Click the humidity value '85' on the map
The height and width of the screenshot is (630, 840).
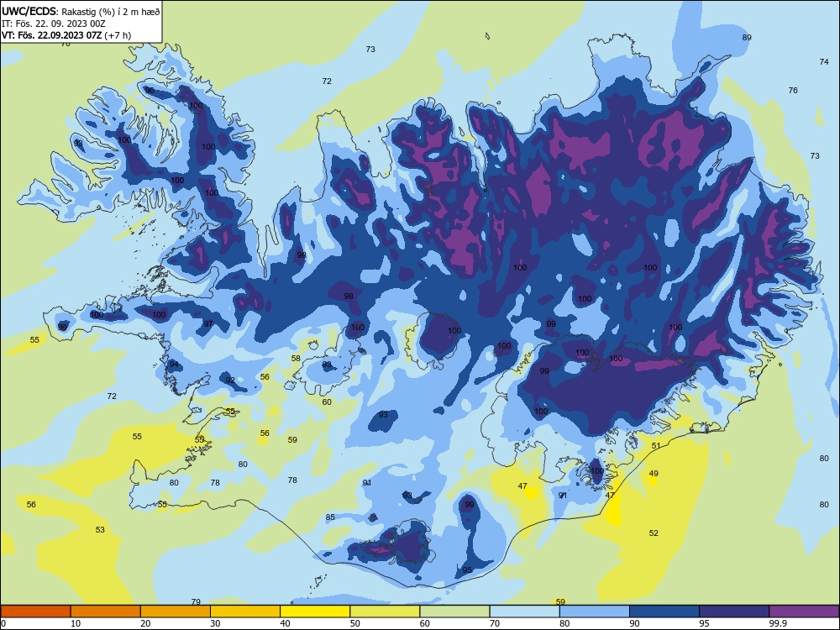click(x=330, y=517)
